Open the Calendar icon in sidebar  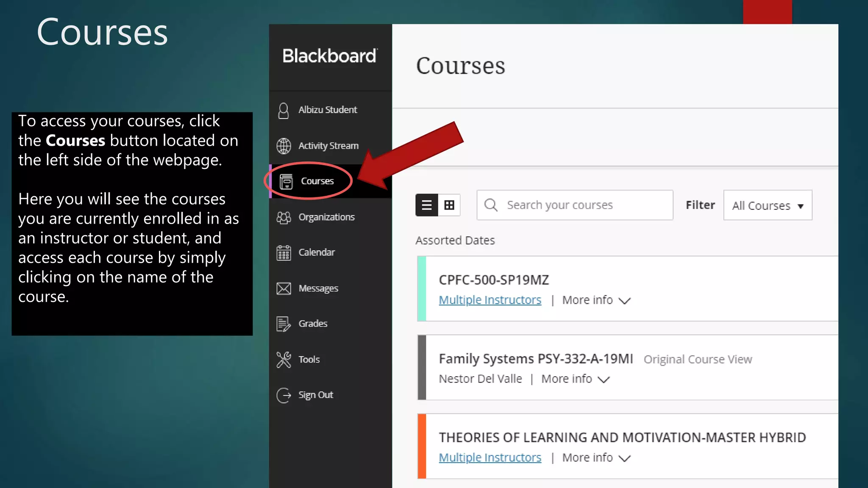[x=284, y=253]
